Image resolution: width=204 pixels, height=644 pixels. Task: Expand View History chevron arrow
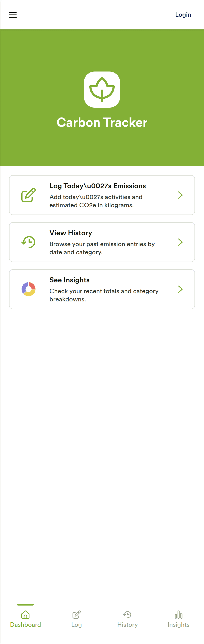pyautogui.click(x=180, y=242)
